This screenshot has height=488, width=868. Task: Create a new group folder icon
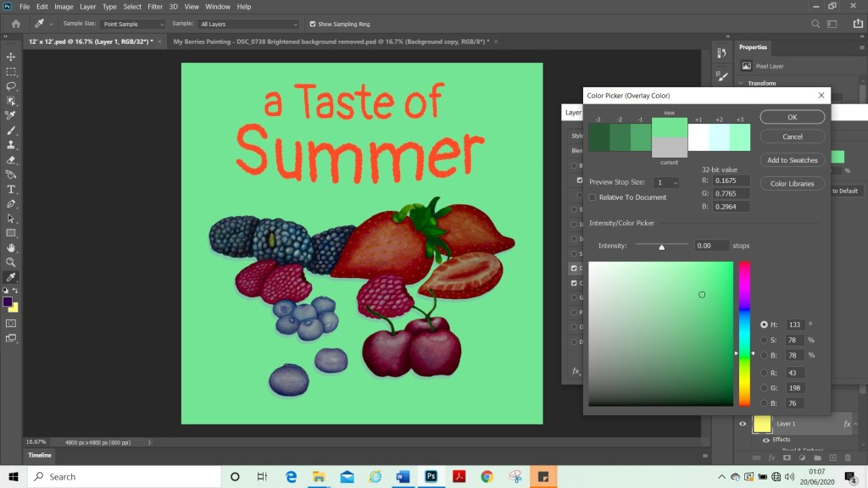[x=817, y=457]
